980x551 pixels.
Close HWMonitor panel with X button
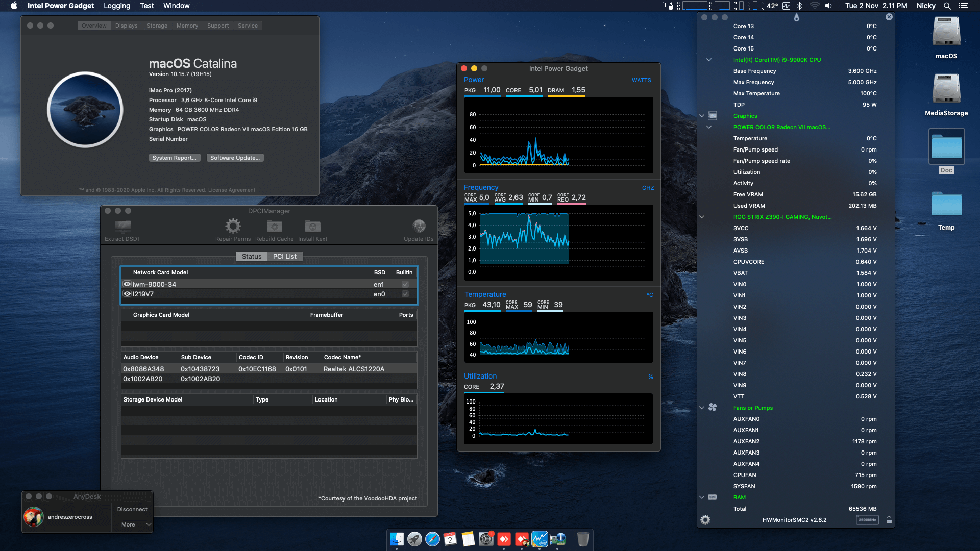tap(889, 17)
